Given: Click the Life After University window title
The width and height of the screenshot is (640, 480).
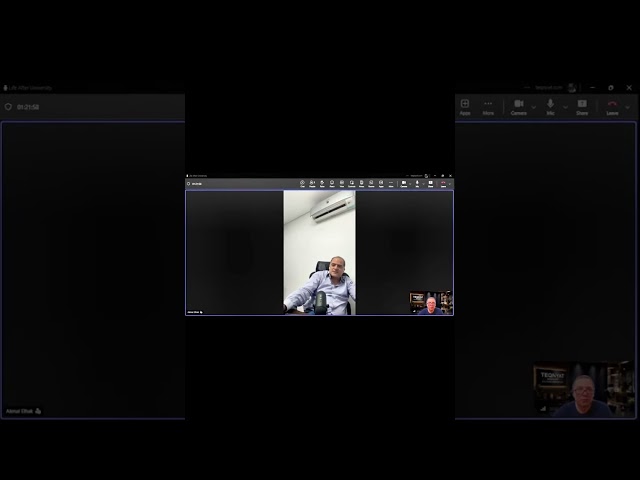Looking at the screenshot, I should [30, 88].
